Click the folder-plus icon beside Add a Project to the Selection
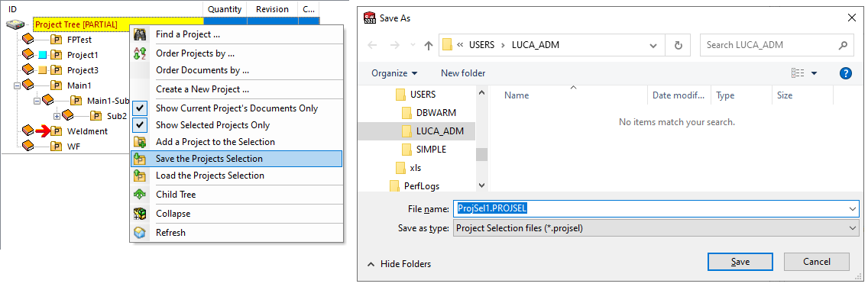868x290 pixels. tap(140, 142)
